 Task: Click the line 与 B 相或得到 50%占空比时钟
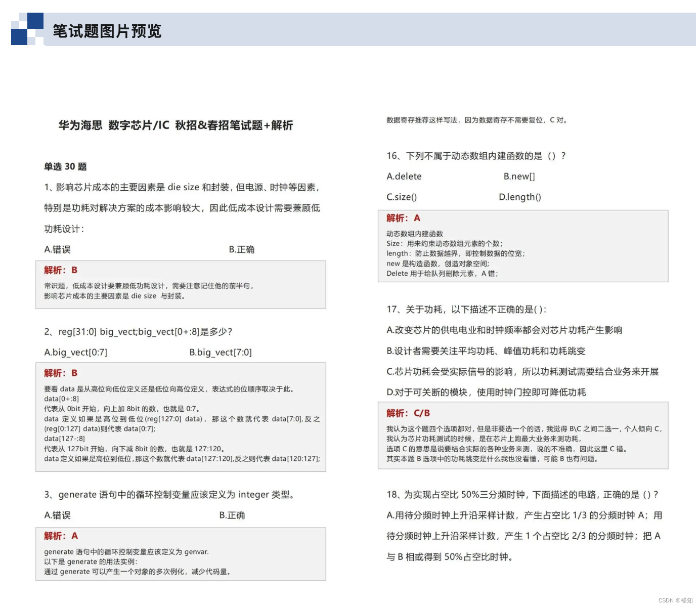tap(450, 557)
